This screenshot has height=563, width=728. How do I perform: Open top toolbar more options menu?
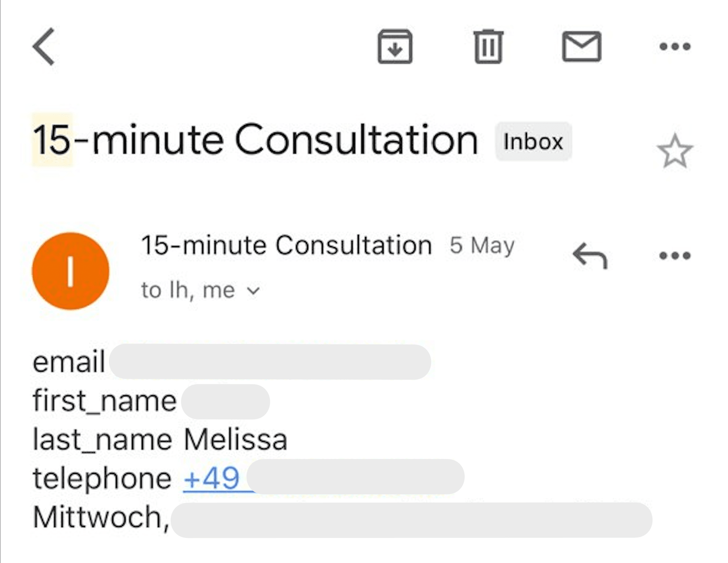coord(675,46)
